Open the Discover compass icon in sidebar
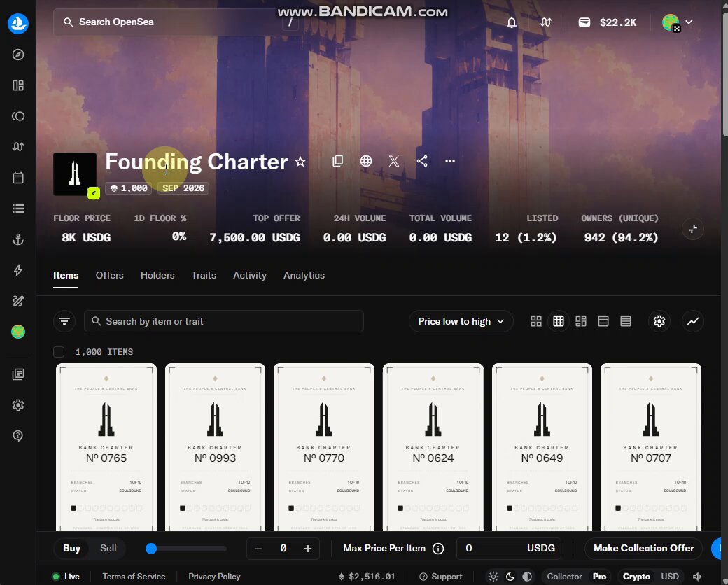 point(18,55)
